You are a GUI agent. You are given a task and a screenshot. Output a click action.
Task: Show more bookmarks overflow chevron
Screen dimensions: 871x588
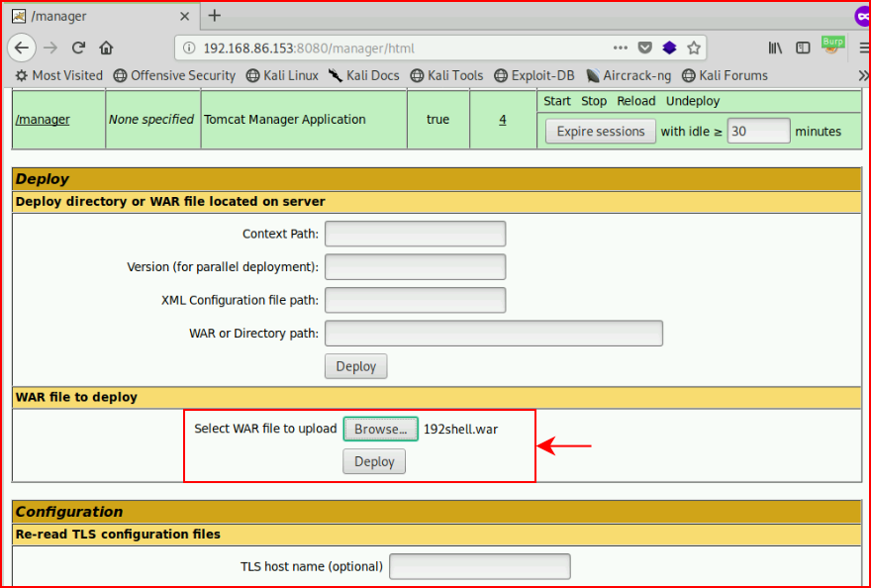[863, 75]
